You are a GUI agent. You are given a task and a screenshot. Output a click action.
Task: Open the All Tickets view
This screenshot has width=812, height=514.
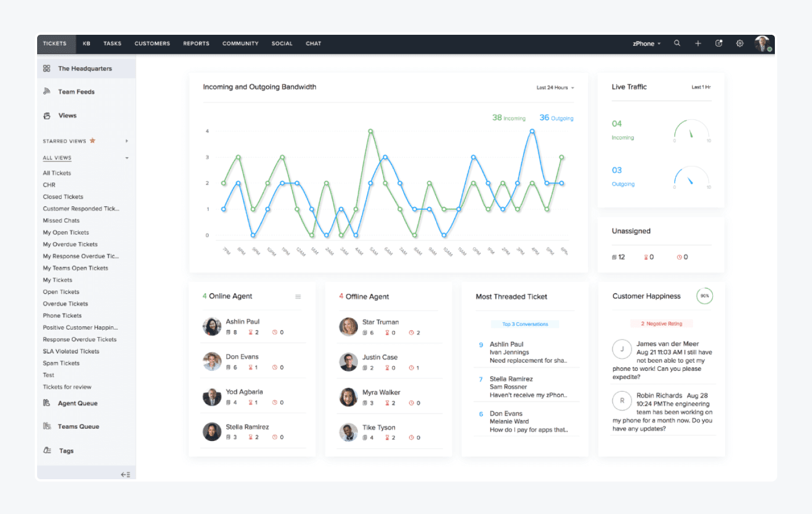tap(57, 173)
